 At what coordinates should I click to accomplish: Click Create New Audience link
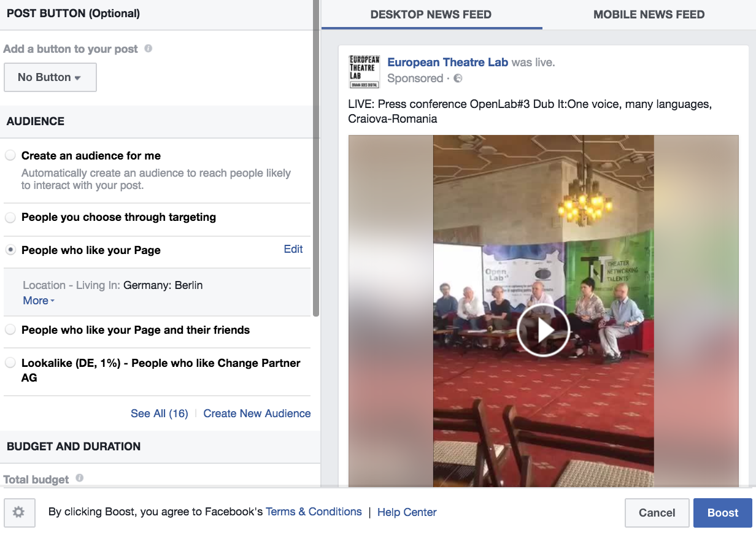point(257,414)
